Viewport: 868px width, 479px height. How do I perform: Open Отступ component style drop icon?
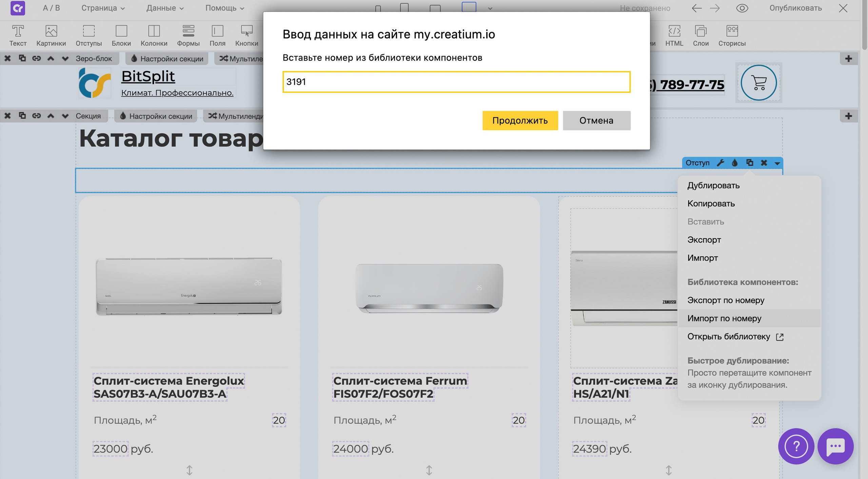735,163
